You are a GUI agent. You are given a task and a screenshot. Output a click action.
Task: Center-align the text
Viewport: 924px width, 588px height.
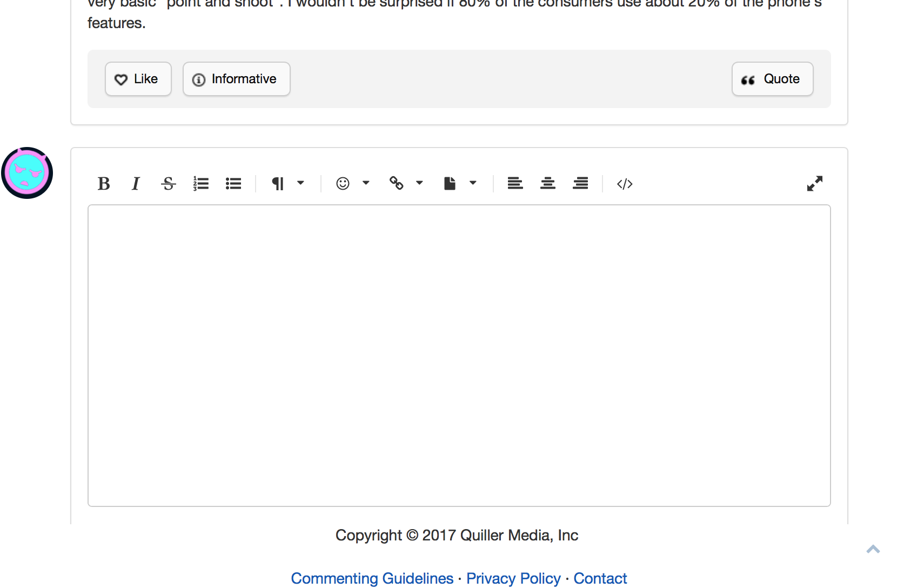pos(548,184)
